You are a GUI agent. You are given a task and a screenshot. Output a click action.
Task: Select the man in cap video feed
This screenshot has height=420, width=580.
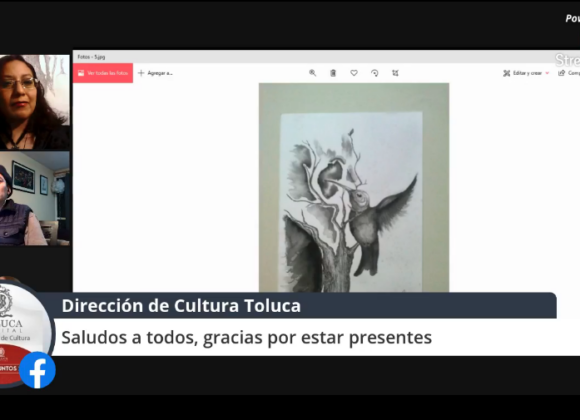[35, 198]
